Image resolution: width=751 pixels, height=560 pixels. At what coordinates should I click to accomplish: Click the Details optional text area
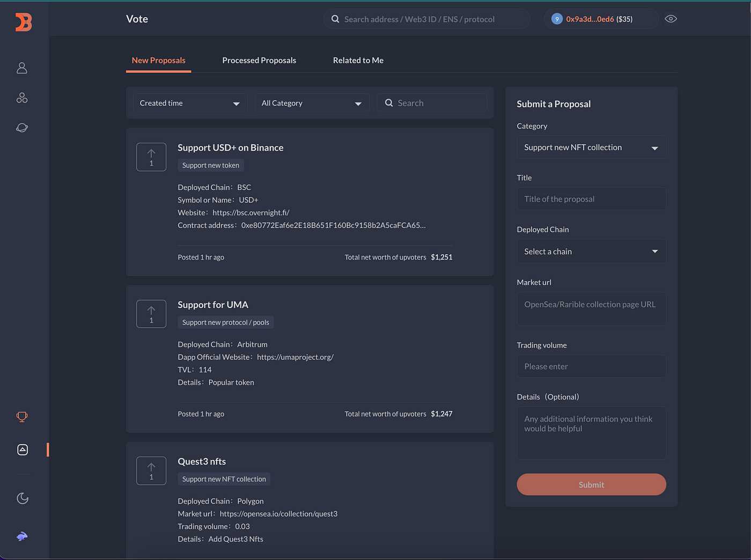pyautogui.click(x=591, y=433)
